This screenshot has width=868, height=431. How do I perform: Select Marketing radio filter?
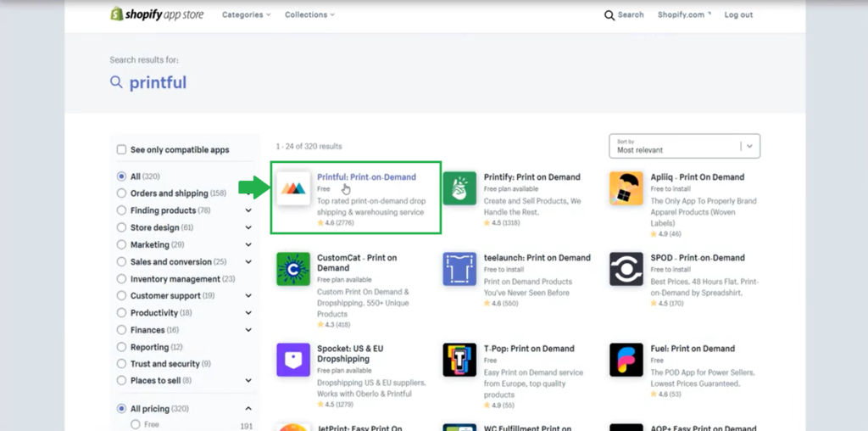(121, 244)
